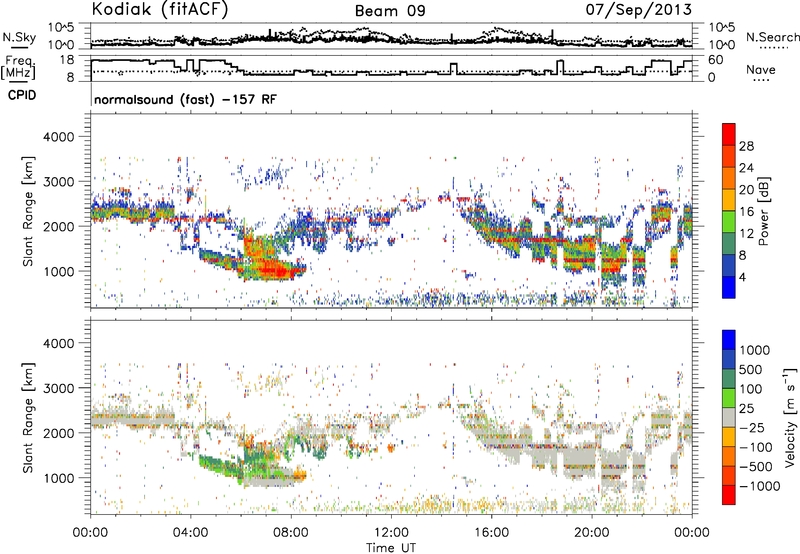Viewport: 800px width, 554px height.
Task: Click the "16:00" time tick label
Action: coord(491,533)
